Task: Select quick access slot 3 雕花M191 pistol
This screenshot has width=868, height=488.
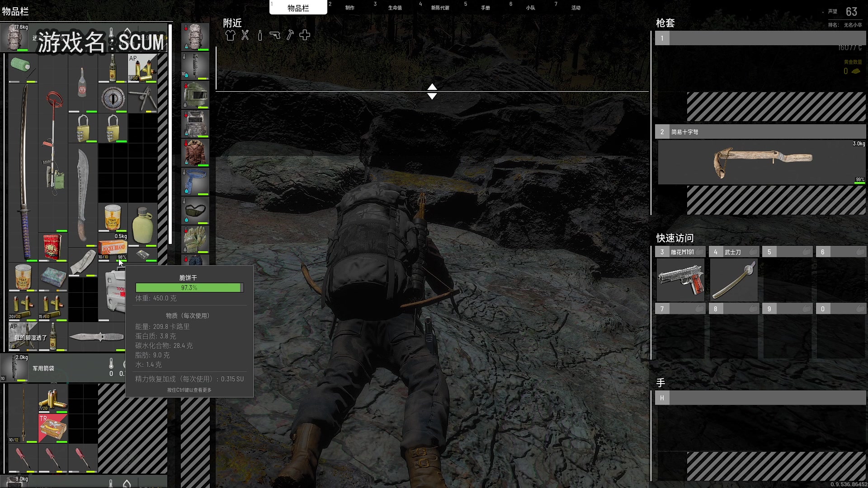Action: (x=680, y=279)
